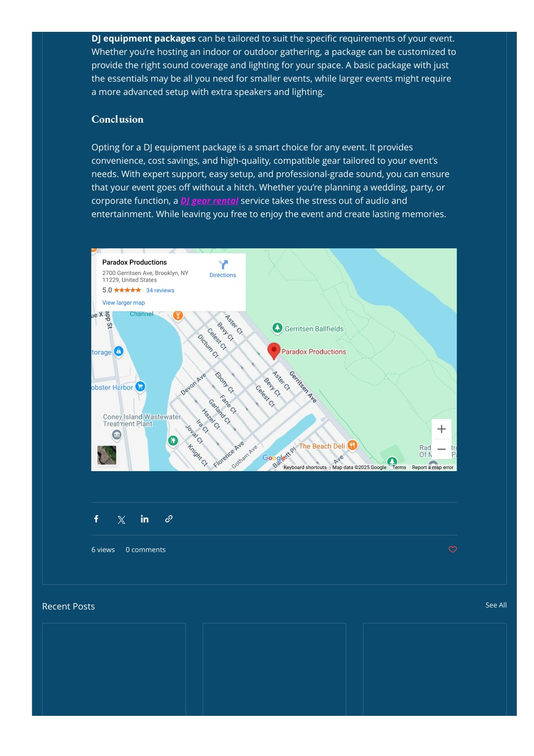Open the DJ gear rental link
This screenshot has height=756, width=534.
pos(209,201)
